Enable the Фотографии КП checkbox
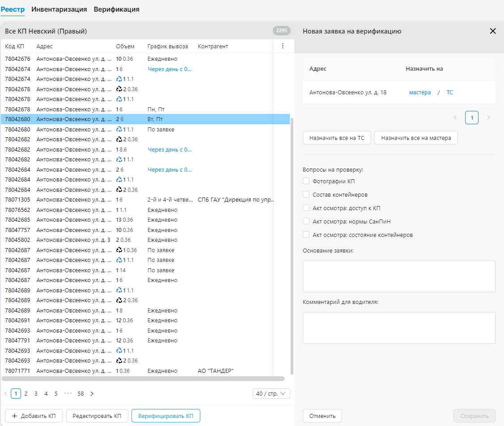This screenshot has height=426, width=504. 306,181
